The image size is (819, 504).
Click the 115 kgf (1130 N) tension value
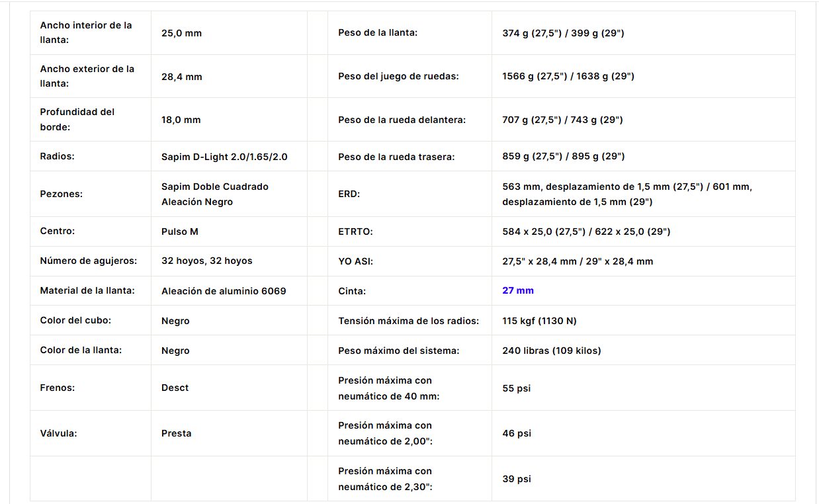[539, 321]
